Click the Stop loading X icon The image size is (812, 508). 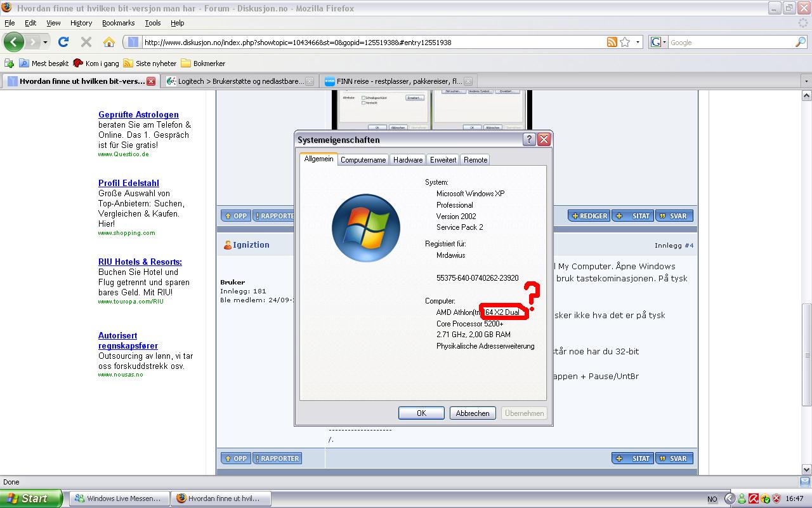pos(86,42)
